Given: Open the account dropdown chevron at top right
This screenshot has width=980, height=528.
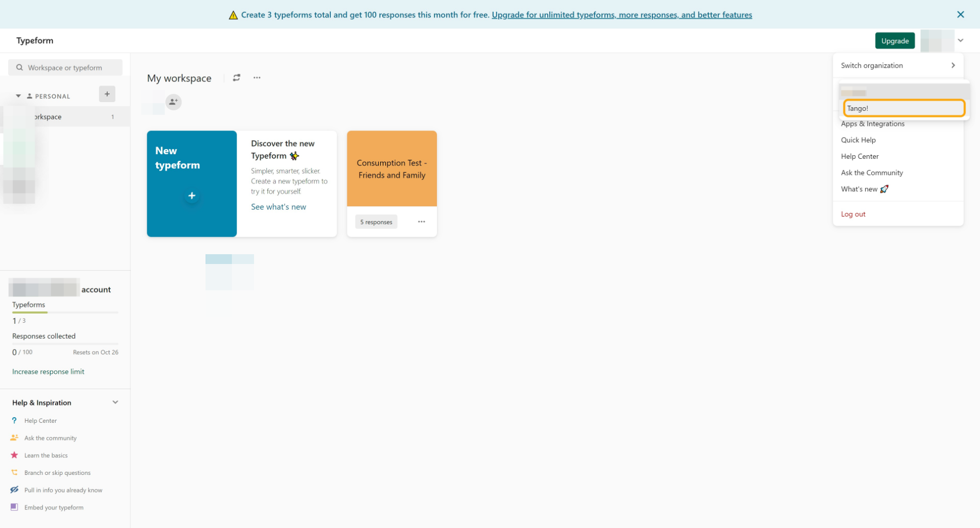Looking at the screenshot, I should (x=960, y=41).
